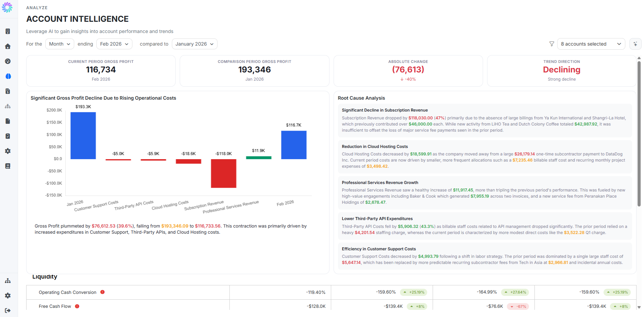The height and width of the screenshot is (317, 644).
Task: Open the Month period dropdown
Action: [x=60, y=44]
